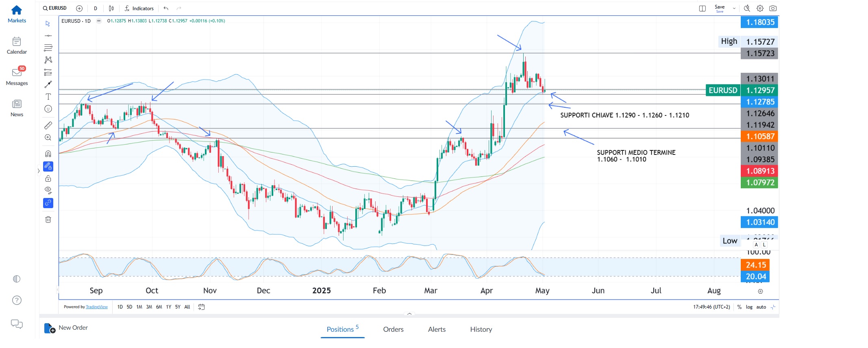
Task: Click the EURUSD symbol search field
Action: coord(55,8)
